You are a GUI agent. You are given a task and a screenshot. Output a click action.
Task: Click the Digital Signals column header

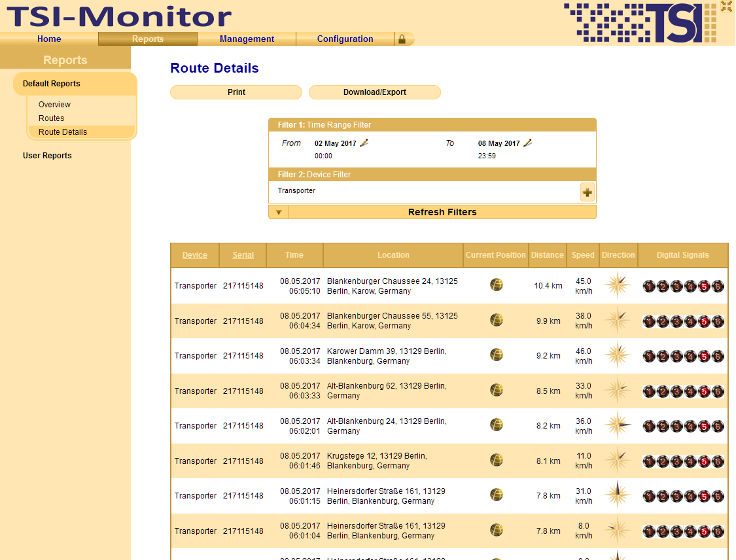coord(682,255)
